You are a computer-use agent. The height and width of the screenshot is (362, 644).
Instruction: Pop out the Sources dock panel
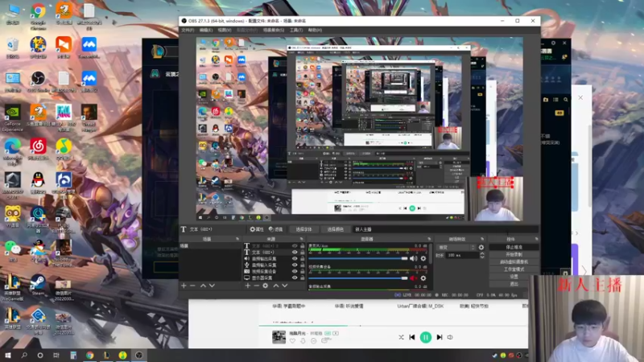(301, 239)
